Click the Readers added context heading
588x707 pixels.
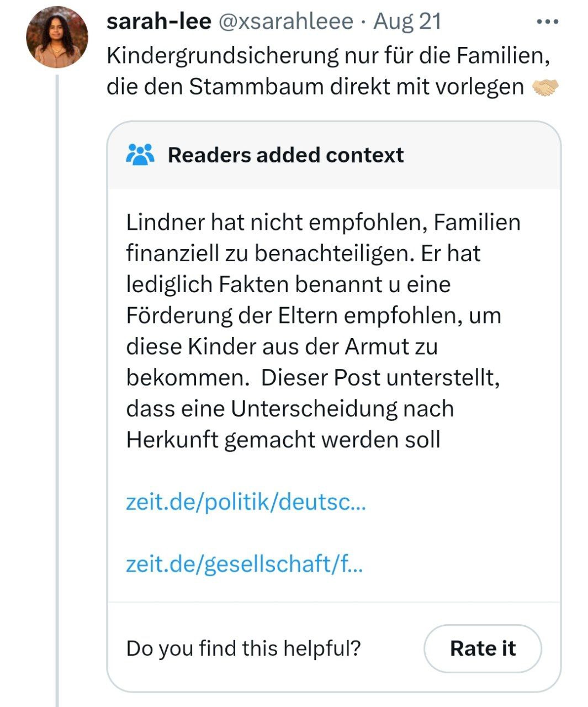click(x=285, y=155)
